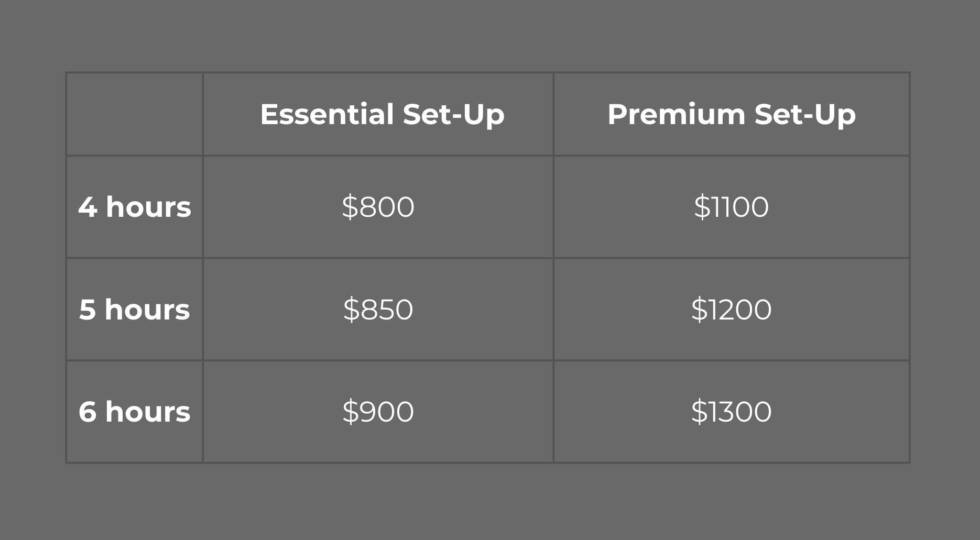
Task: Pick the $1100 price cell
Action: tap(731, 207)
